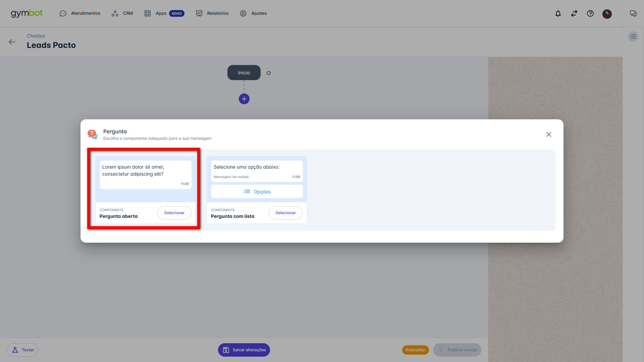Open Início node settings gear

tap(269, 73)
